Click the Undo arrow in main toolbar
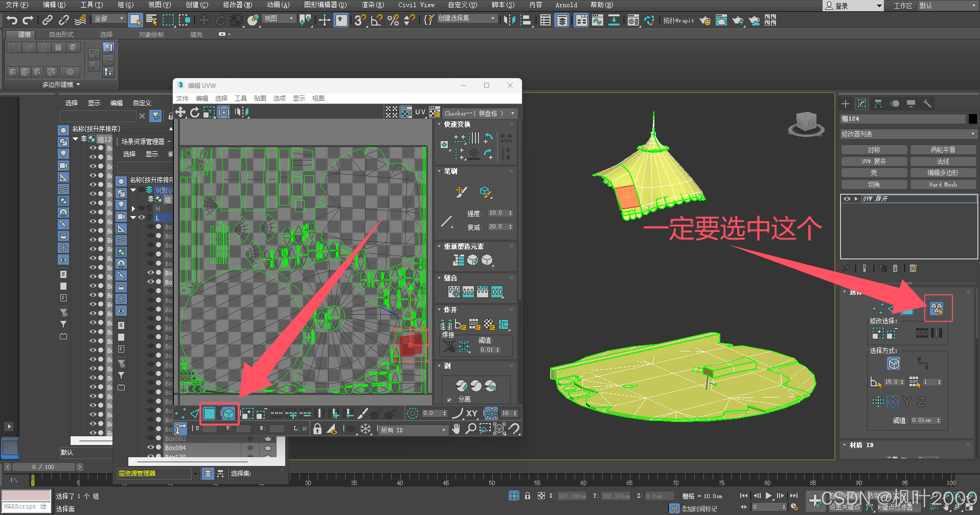 coord(12,20)
